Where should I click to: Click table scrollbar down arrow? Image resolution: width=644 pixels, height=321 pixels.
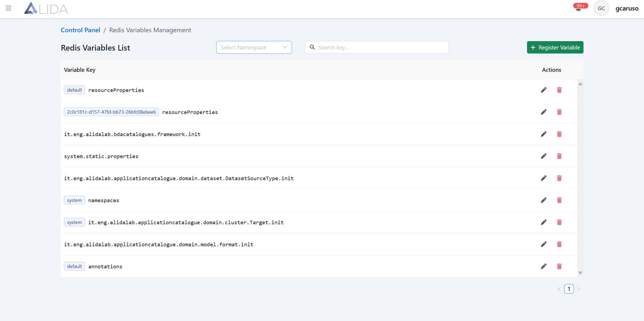580,273
